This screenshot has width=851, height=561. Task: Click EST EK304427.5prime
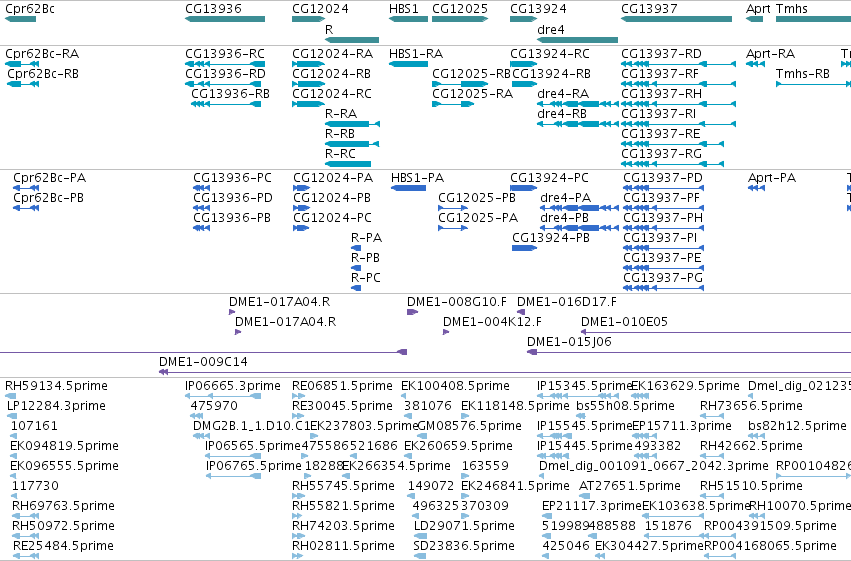[x=650, y=546]
